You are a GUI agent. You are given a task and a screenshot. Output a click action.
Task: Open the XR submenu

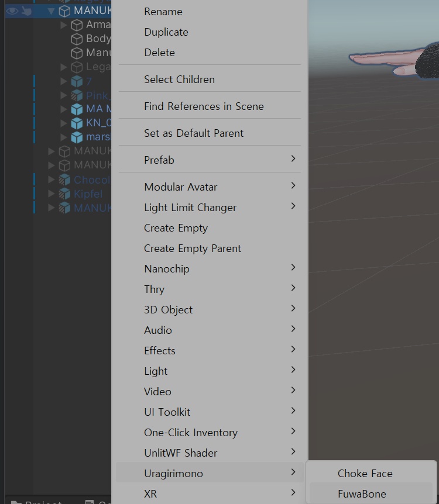pyautogui.click(x=209, y=493)
